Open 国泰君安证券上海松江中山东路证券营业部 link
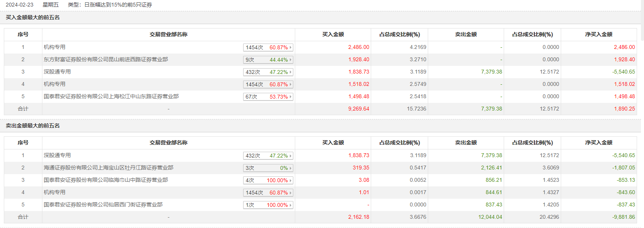The height and width of the screenshot is (228, 644). [111, 96]
